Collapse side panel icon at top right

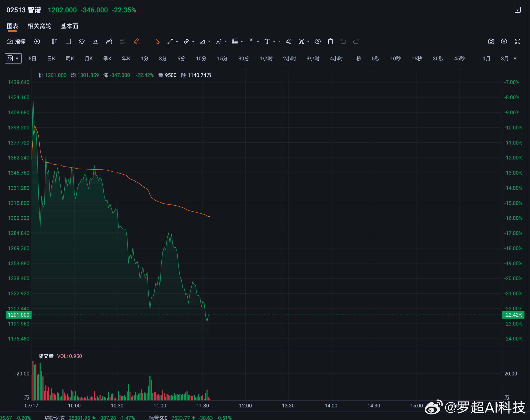point(517,10)
